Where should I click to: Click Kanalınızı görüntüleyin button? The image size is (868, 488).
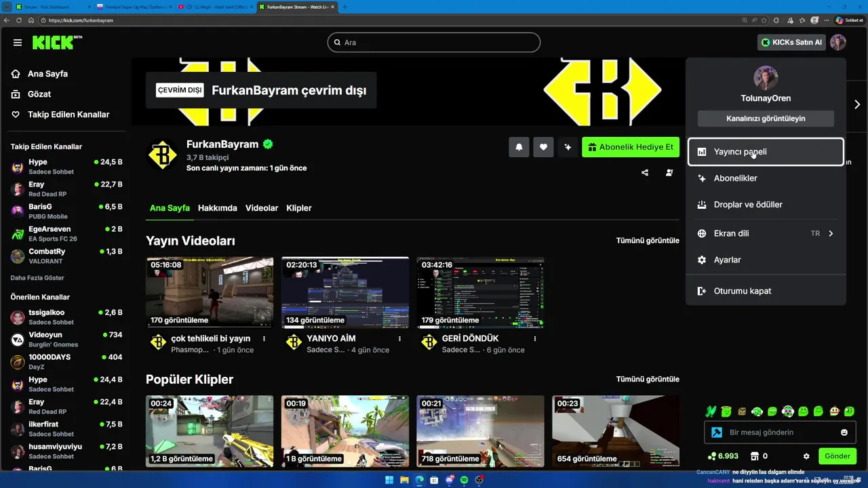[x=766, y=119]
